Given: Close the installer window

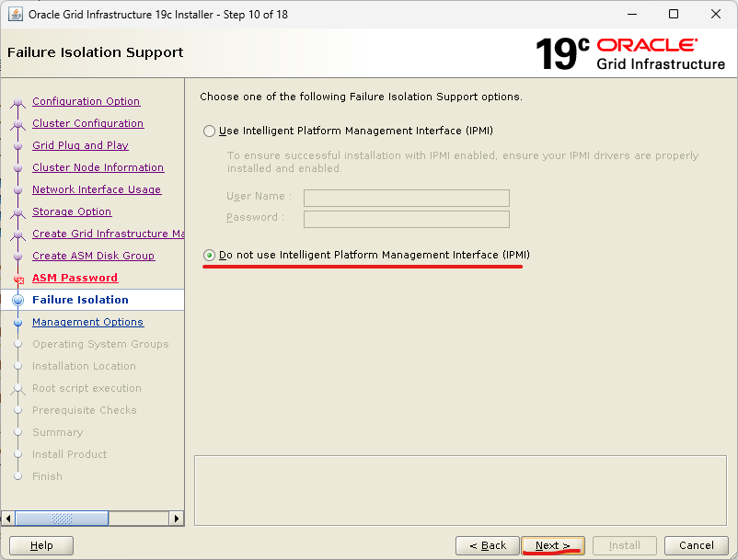Looking at the screenshot, I should click(715, 14).
